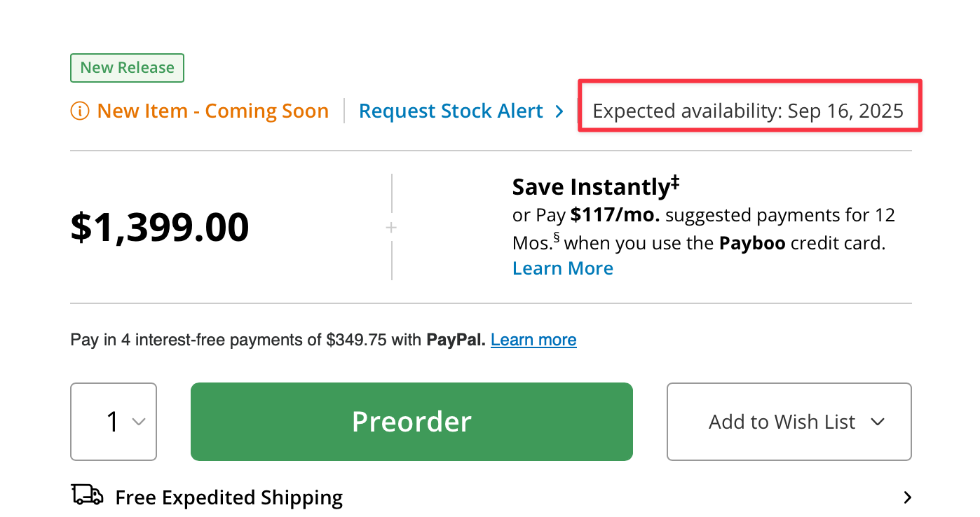Click the $1,399.00 price
Screen dimensions: 980x517
[160, 228]
